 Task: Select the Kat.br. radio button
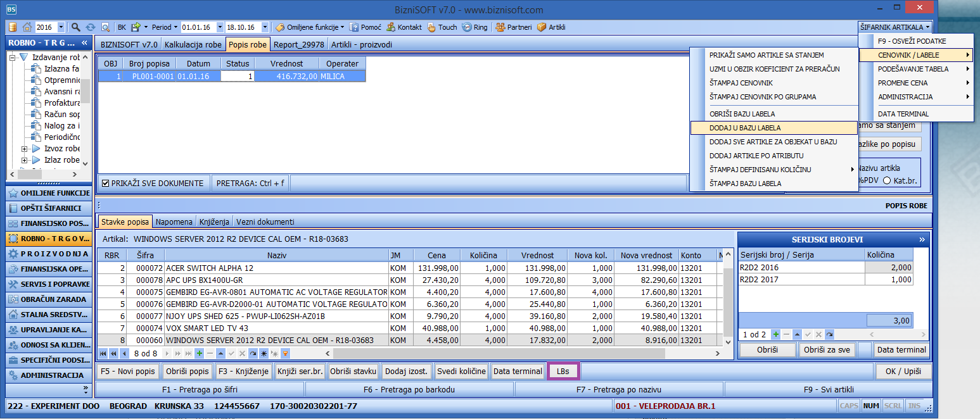click(887, 181)
